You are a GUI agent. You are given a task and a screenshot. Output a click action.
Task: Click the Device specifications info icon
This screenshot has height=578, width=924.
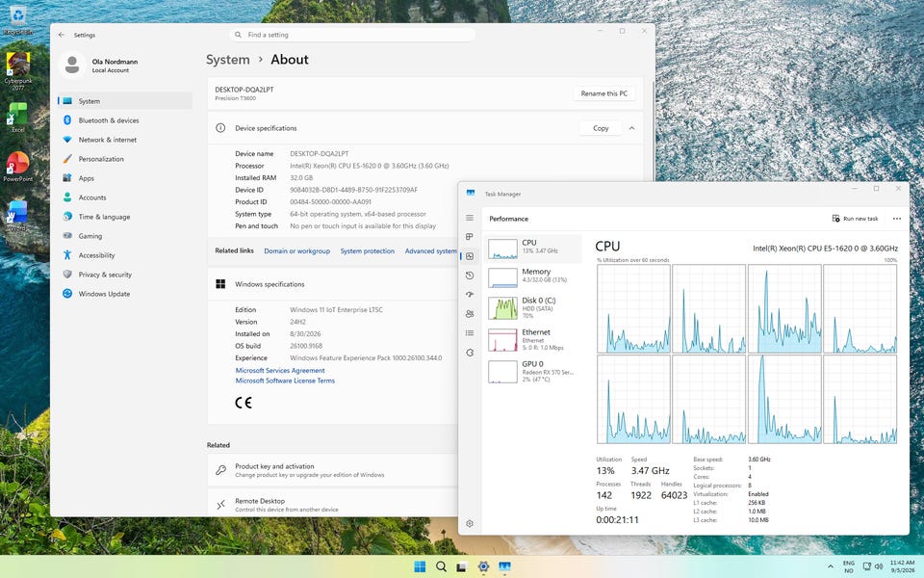(220, 128)
